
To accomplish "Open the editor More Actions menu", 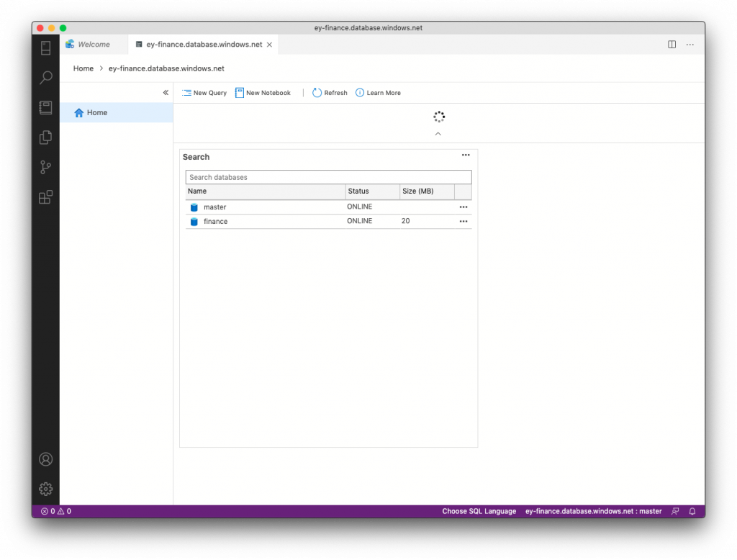I will [x=690, y=44].
